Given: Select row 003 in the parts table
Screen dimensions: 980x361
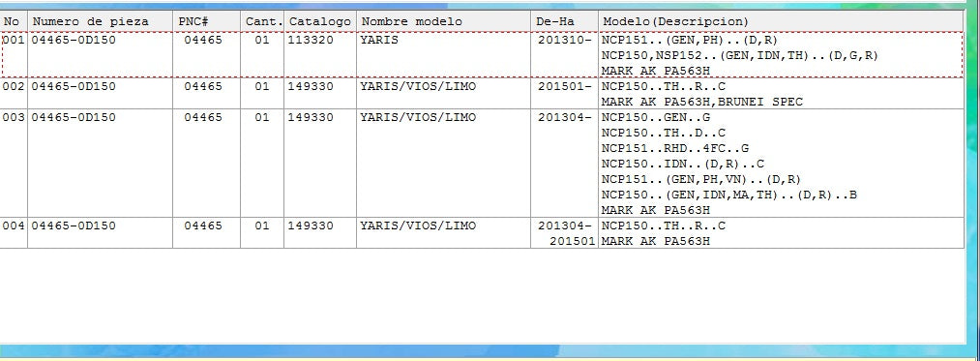Looking at the screenshot, I should coord(482,164).
